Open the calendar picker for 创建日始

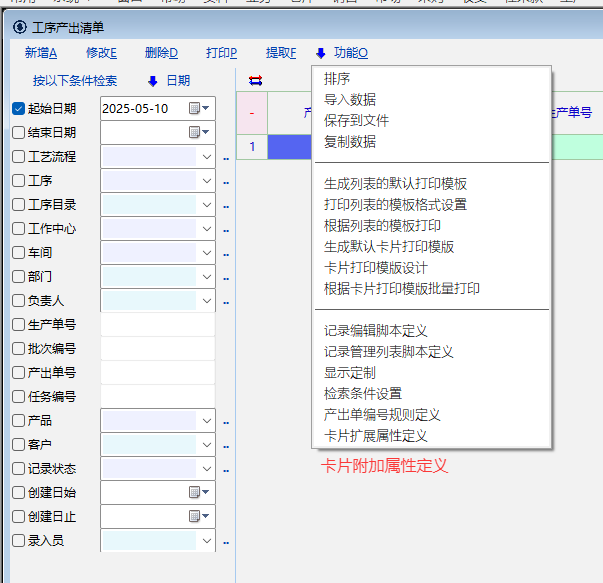point(200,492)
